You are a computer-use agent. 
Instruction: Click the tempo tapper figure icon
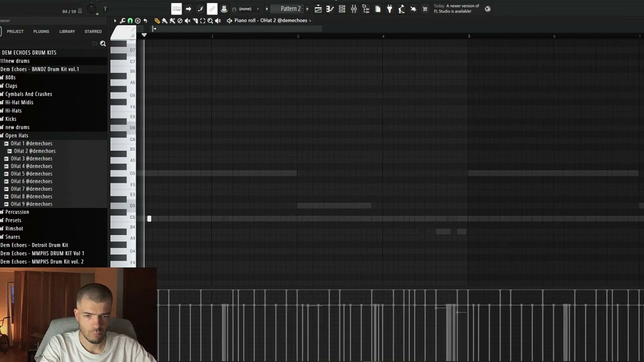pyautogui.click(x=401, y=9)
